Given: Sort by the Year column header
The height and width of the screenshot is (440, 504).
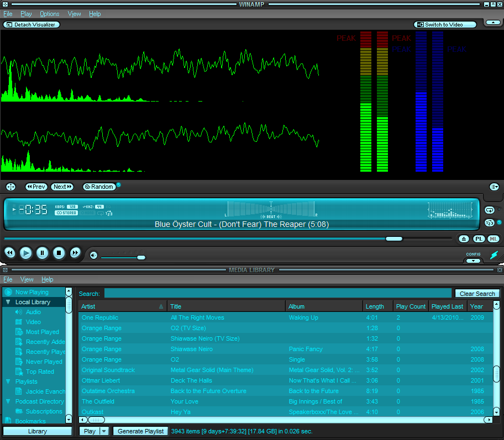Looking at the screenshot, I should pos(480,306).
